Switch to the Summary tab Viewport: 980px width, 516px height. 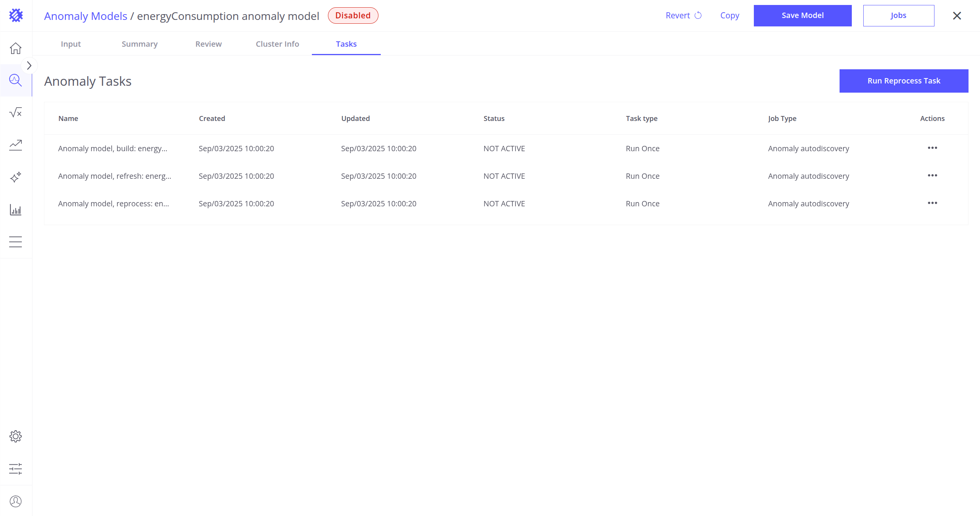pos(140,44)
